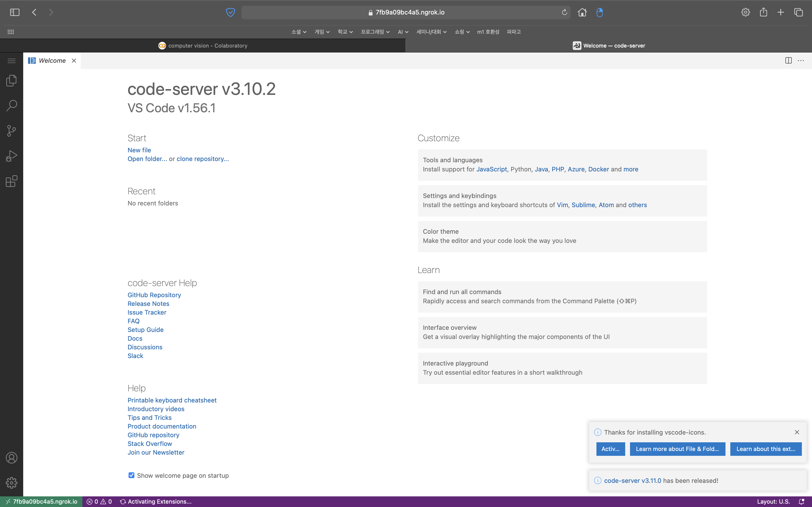
Task: Click the application hamburger menu icon
Action: pyautogui.click(x=11, y=61)
